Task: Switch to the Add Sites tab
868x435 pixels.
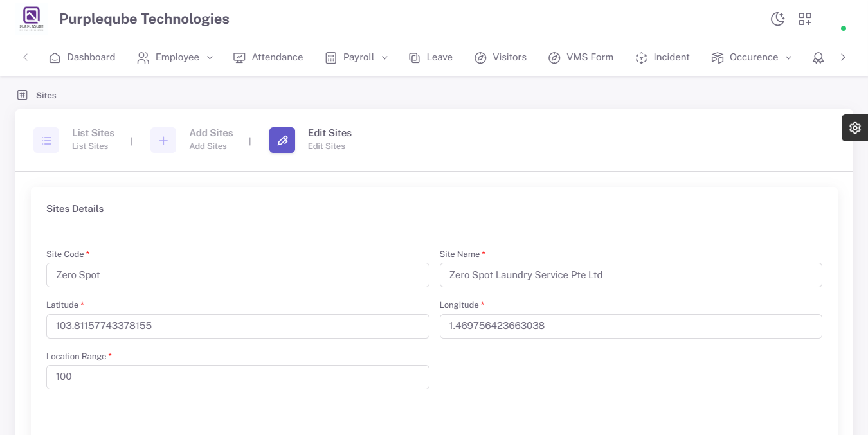Action: pyautogui.click(x=192, y=140)
